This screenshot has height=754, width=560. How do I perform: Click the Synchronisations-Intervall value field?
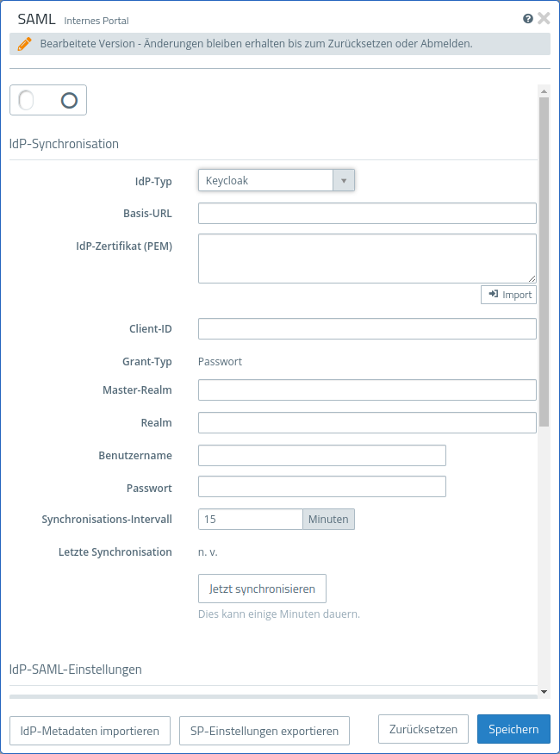click(x=250, y=519)
